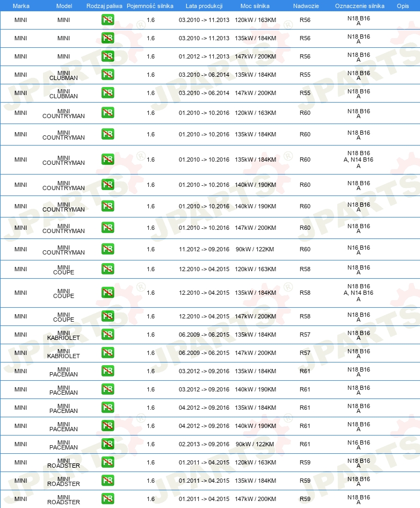420x508 pixels.
Task: Click fuel icon for Paceman 90kW/122KM
Action: tap(107, 444)
